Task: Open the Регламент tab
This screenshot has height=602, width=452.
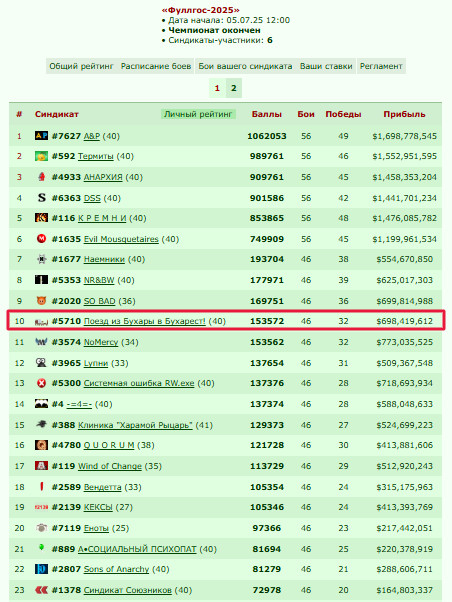Action: tap(381, 66)
